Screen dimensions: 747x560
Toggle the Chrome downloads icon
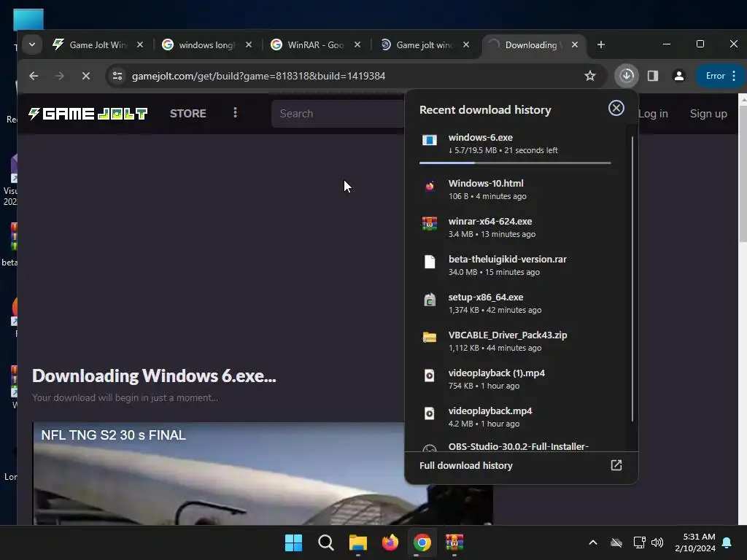[626, 76]
